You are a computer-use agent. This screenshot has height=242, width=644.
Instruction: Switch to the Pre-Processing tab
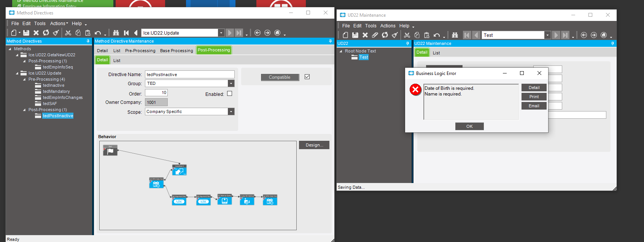[x=140, y=51]
